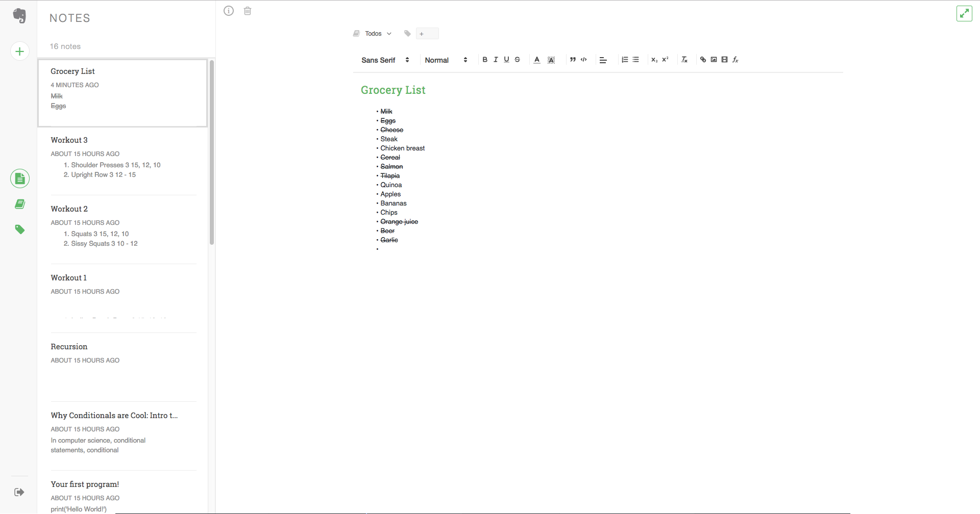This screenshot has width=980, height=514.
Task: Open the Recursion note
Action: coord(124,368)
